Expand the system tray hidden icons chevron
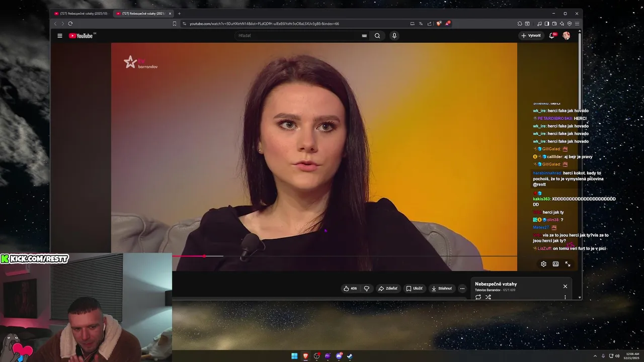The image size is (644, 362). coord(595,356)
